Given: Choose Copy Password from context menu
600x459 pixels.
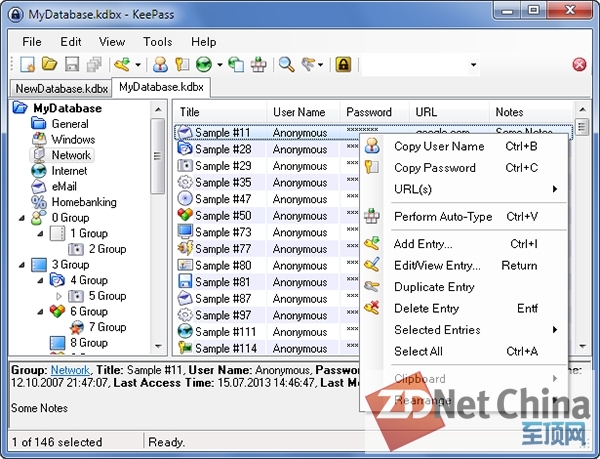Looking at the screenshot, I should point(464,168).
